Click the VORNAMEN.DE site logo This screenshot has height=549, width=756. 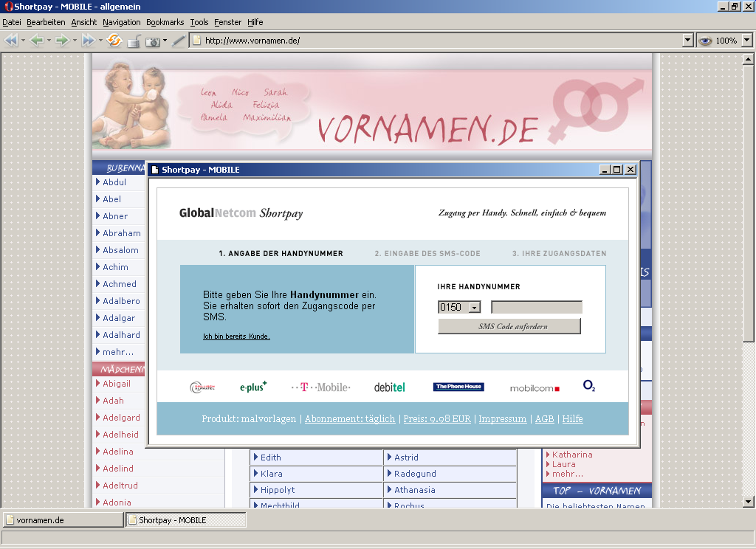click(x=427, y=129)
